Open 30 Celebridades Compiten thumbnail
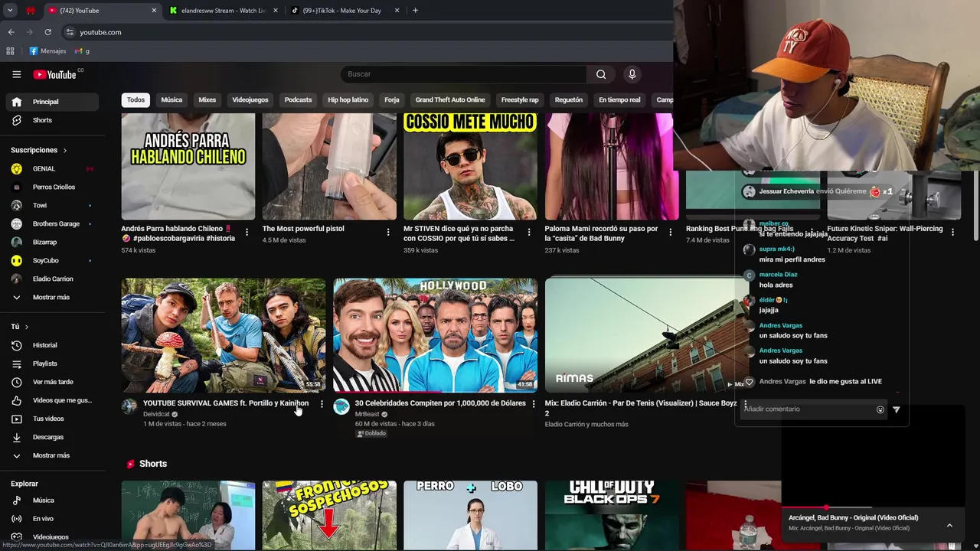Viewport: 980px width, 551px height. click(435, 335)
